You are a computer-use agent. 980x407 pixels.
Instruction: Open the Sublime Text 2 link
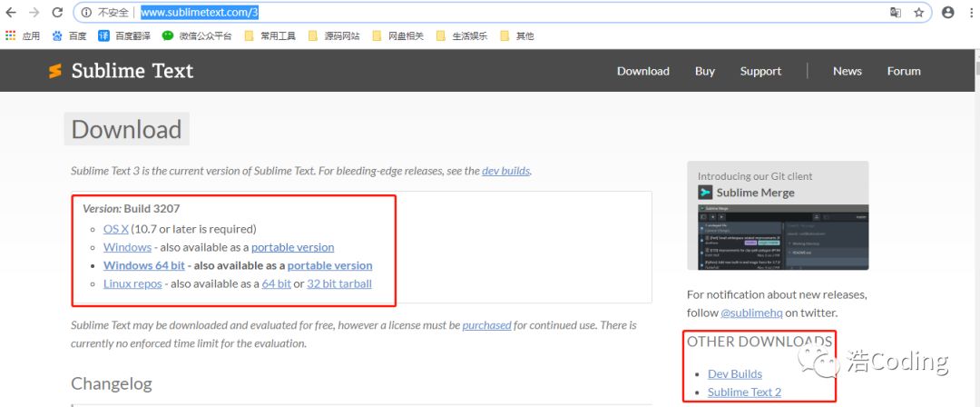744,392
